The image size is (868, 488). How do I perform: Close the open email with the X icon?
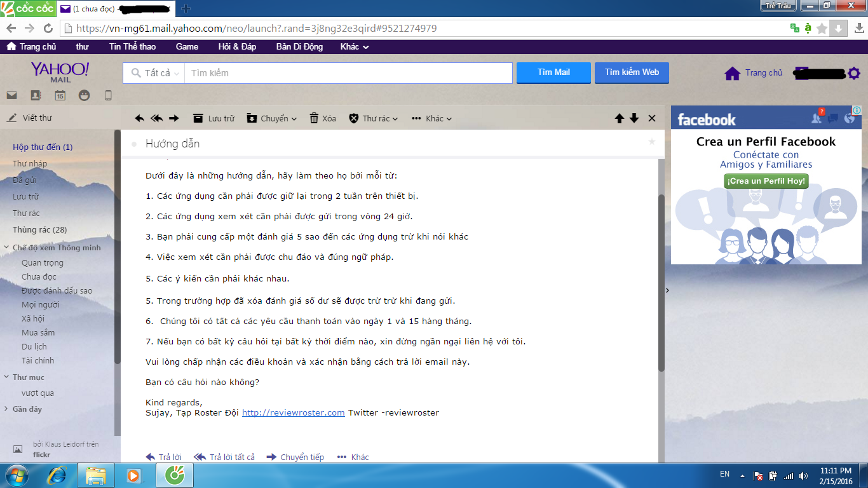point(652,118)
